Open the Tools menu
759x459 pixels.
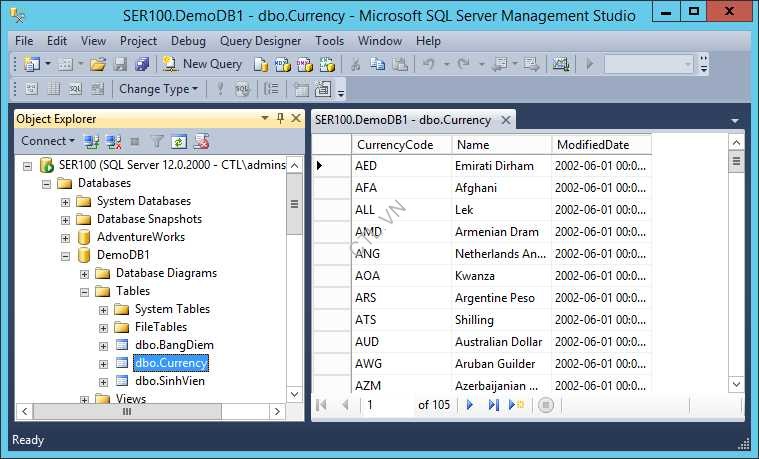[329, 41]
